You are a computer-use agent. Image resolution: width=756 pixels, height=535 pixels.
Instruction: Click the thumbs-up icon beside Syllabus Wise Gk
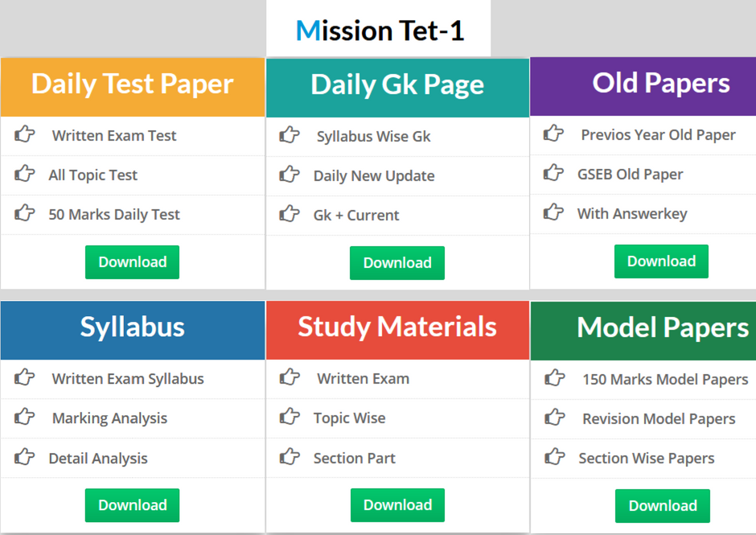point(290,137)
